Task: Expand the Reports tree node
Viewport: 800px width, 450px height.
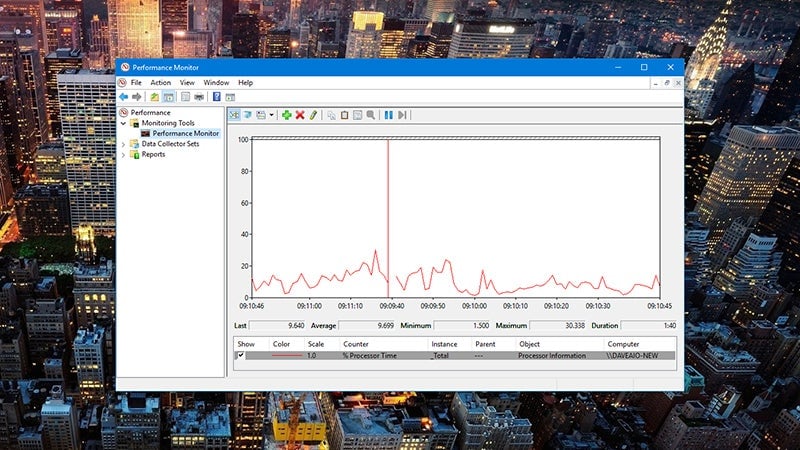Action: [x=124, y=154]
